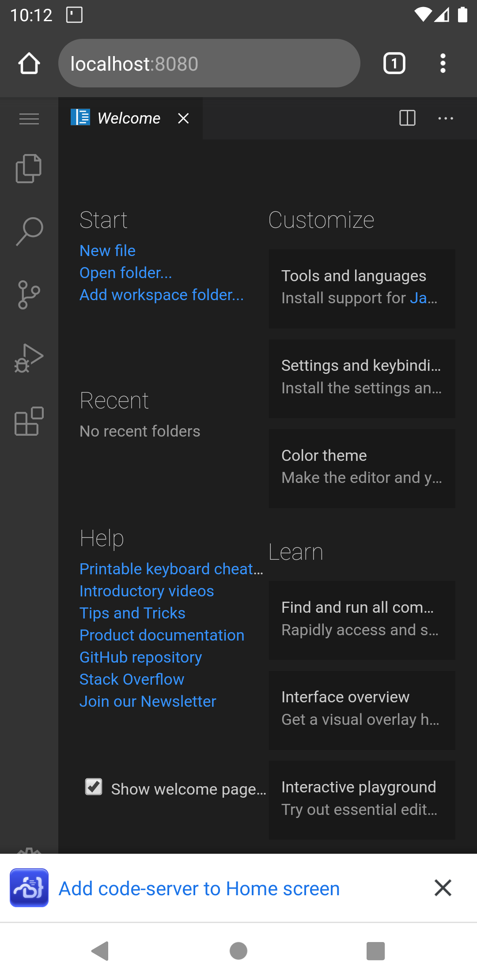The width and height of the screenshot is (477, 980).
Task: Click the New file link
Action: [107, 251]
